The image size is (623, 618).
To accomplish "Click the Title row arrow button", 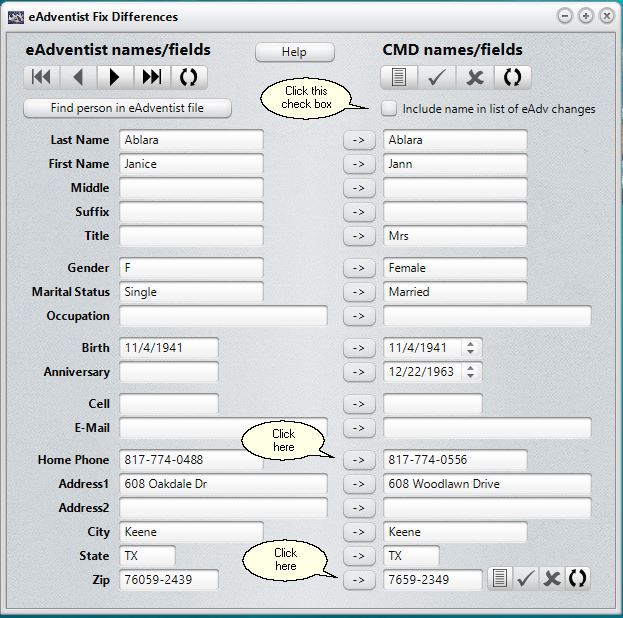I will click(359, 236).
